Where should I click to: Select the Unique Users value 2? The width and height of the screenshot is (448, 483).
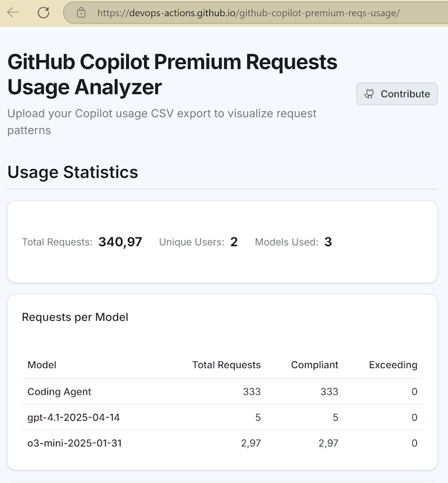pos(234,242)
